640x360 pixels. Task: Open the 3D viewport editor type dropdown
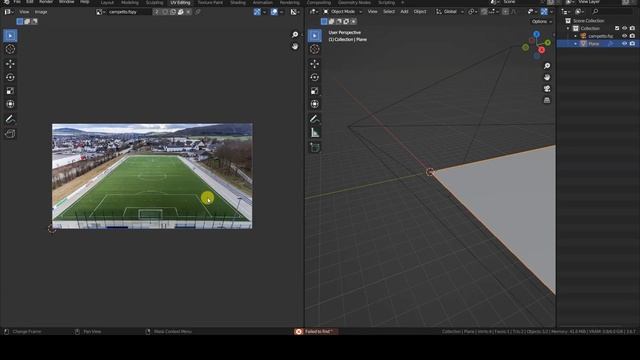pyautogui.click(x=314, y=12)
